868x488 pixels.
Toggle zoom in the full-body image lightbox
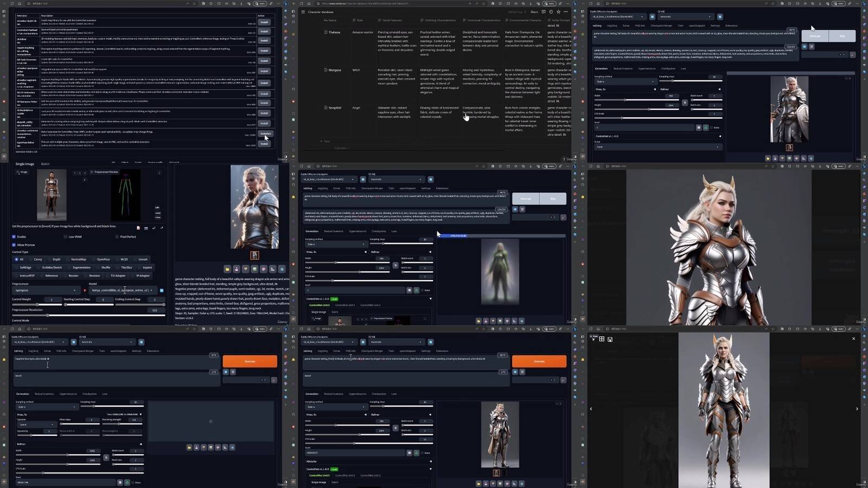click(602, 339)
